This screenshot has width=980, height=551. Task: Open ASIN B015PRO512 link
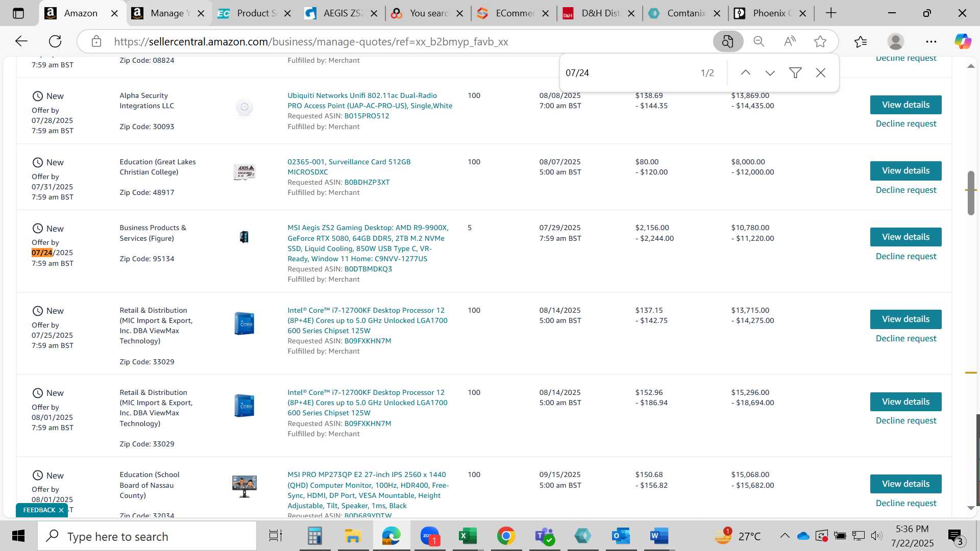[366, 116]
